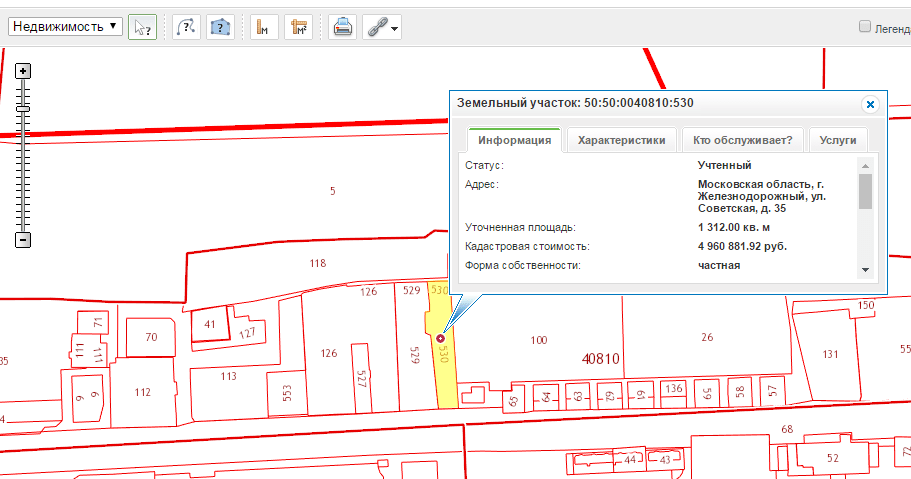The width and height of the screenshot is (911, 479).
Task: Click parcel label 527
Action: tap(361, 379)
